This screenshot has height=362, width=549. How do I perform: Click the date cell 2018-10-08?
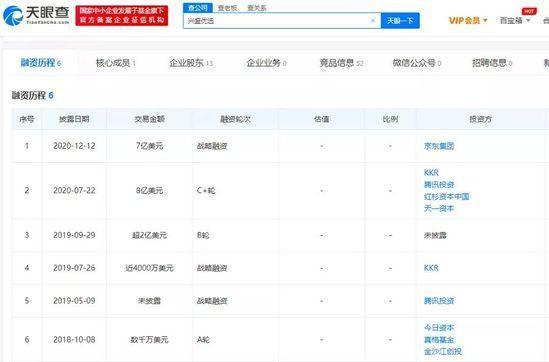[x=74, y=340]
